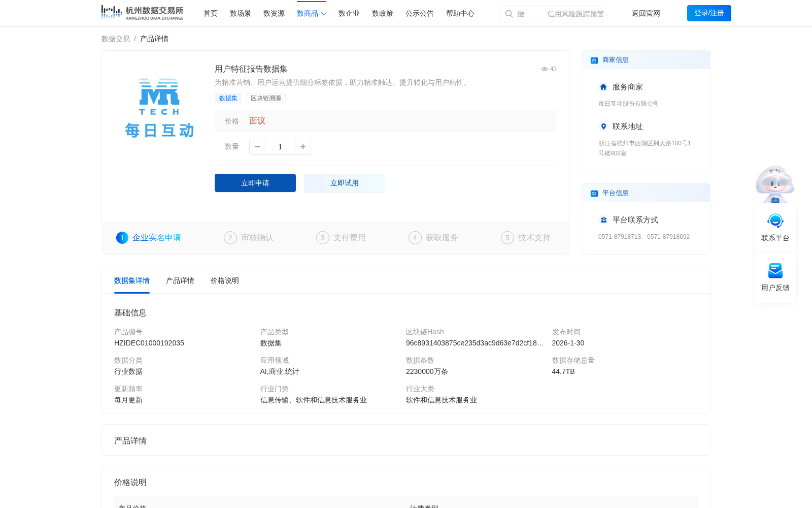Image resolution: width=812 pixels, height=508 pixels.
Task: Click the search magnifier icon
Action: pos(509,14)
